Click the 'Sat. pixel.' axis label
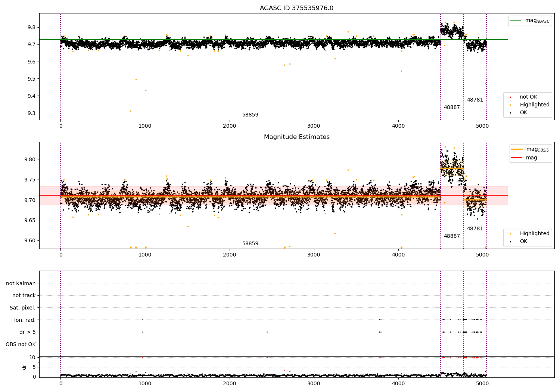The width and height of the screenshot is (560, 392). (22, 308)
